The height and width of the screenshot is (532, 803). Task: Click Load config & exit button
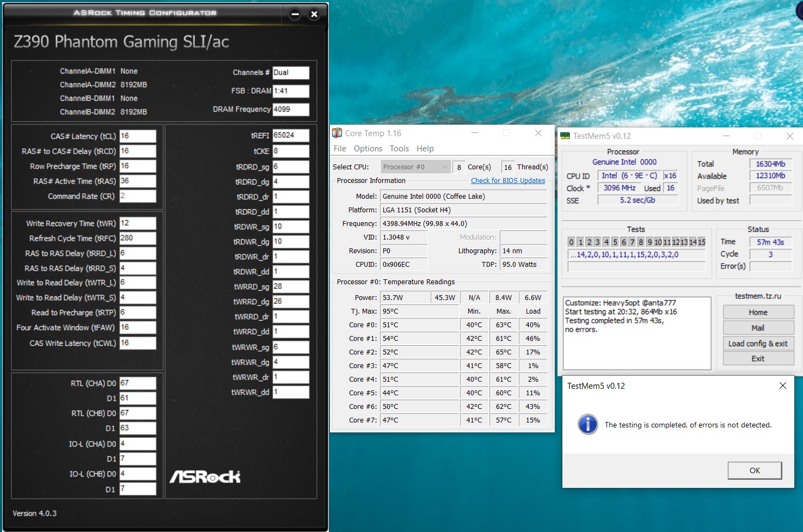(x=758, y=344)
